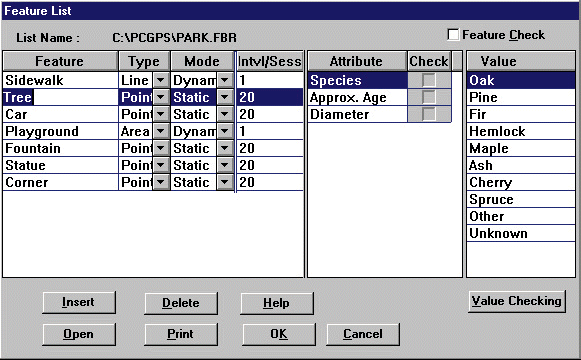
Task: Click the Intvl/Sess column header
Action: 270,61
